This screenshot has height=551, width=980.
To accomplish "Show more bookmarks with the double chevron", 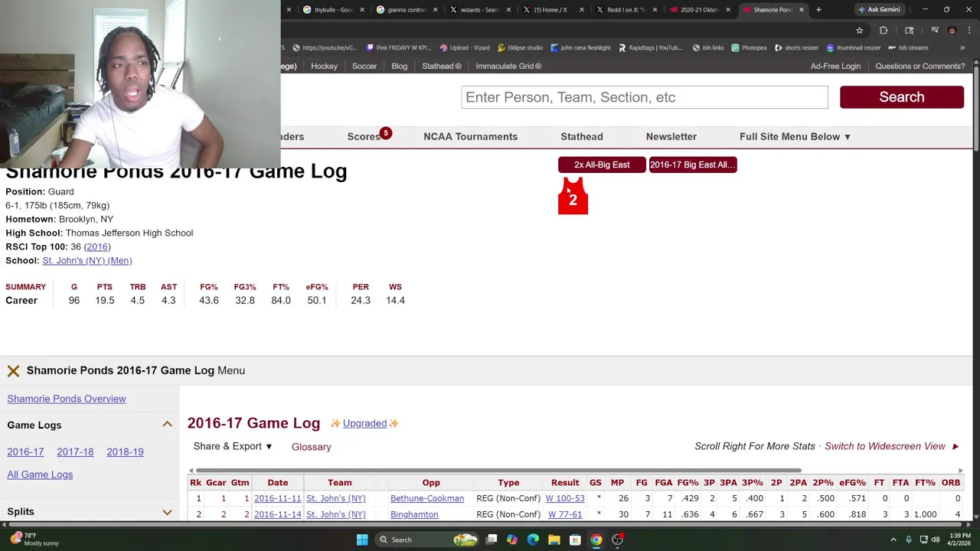I will click(x=962, y=47).
